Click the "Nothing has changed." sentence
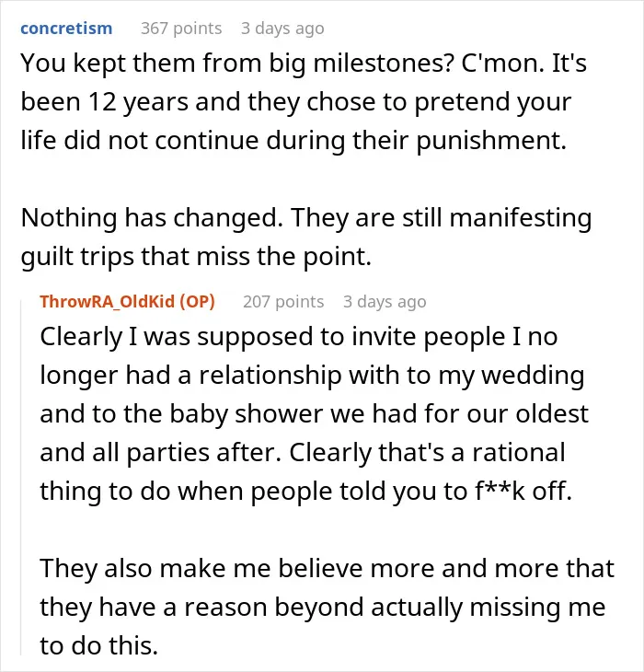This screenshot has width=644, height=672. [152, 218]
